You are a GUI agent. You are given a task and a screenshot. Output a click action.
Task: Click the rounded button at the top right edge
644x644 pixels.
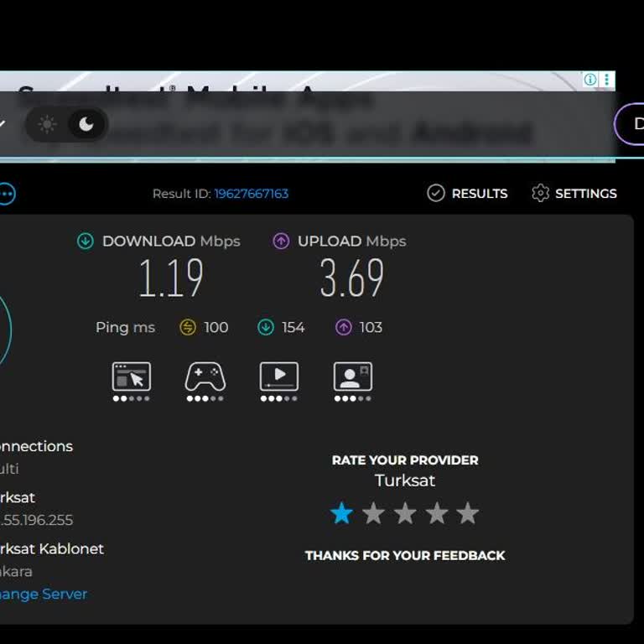[x=630, y=124]
